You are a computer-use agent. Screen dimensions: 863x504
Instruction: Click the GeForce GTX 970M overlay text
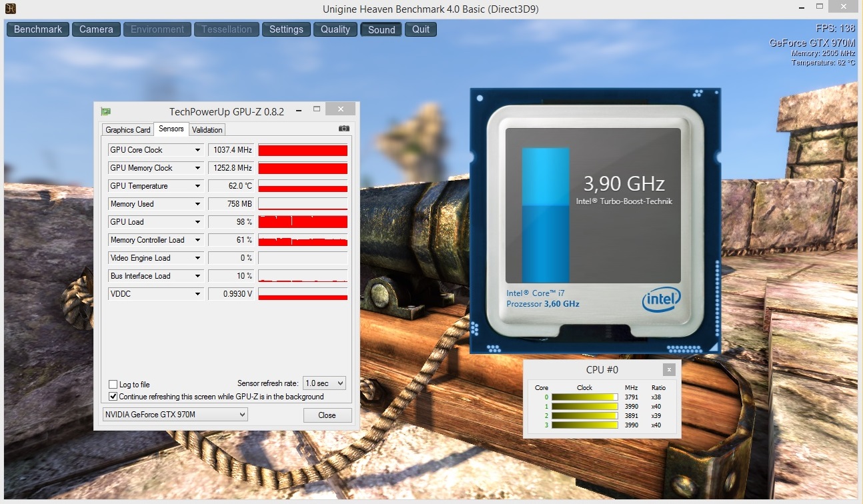tap(812, 42)
